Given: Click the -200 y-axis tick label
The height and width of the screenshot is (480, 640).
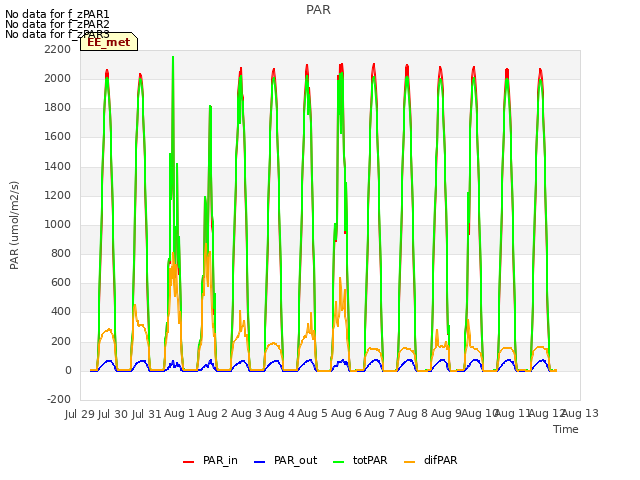Looking at the screenshot, I should pos(59,400).
